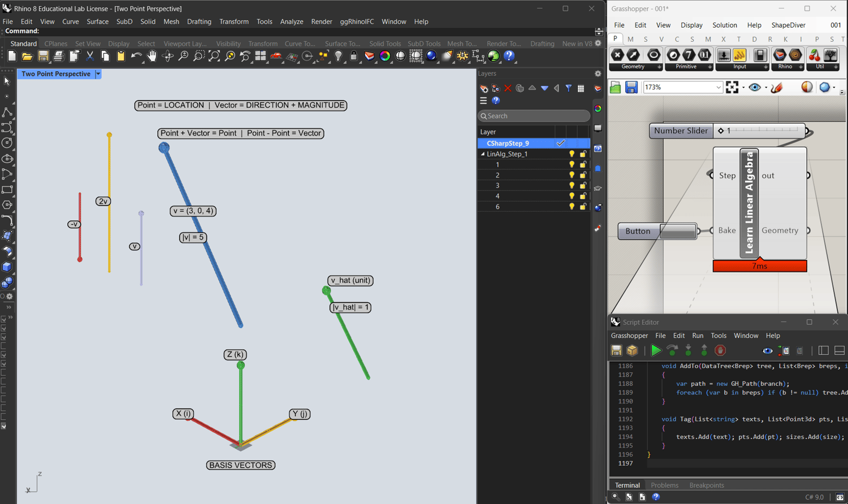The width and height of the screenshot is (848, 504).
Task: Select the CSharpStep_9 layer row
Action: pos(508,144)
